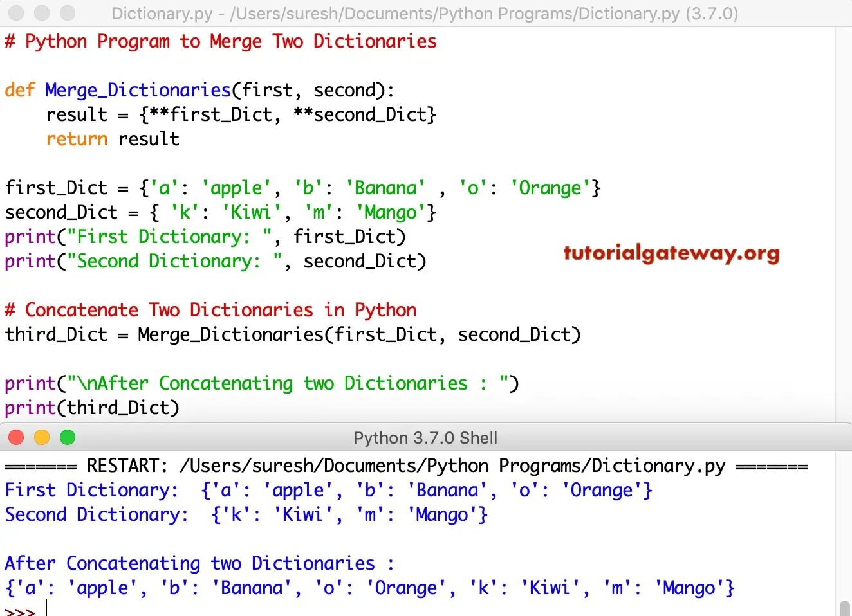Click the RESTART line in the shell

point(406,466)
